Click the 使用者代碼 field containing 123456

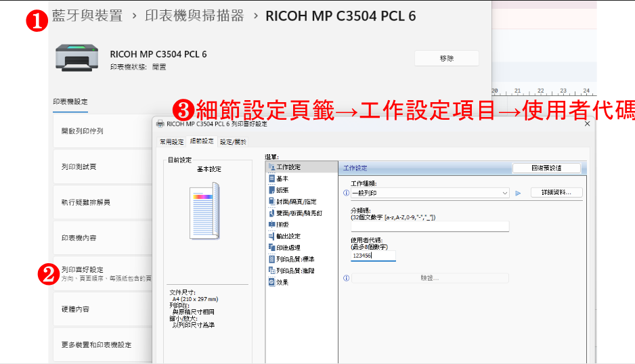[x=373, y=256]
